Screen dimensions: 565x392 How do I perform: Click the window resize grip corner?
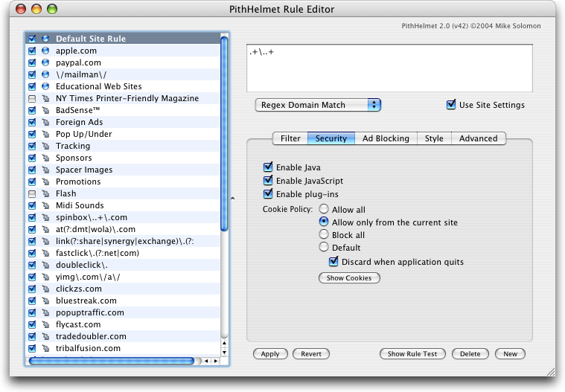(x=551, y=372)
